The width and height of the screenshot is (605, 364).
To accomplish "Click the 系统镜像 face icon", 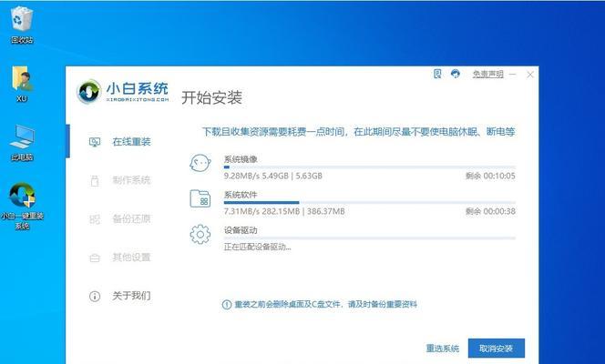I will [x=200, y=163].
